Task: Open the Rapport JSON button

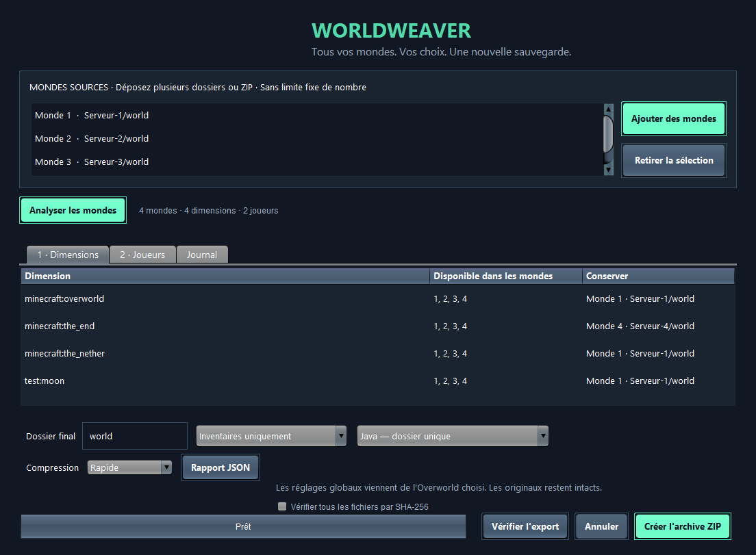Action: pos(220,467)
